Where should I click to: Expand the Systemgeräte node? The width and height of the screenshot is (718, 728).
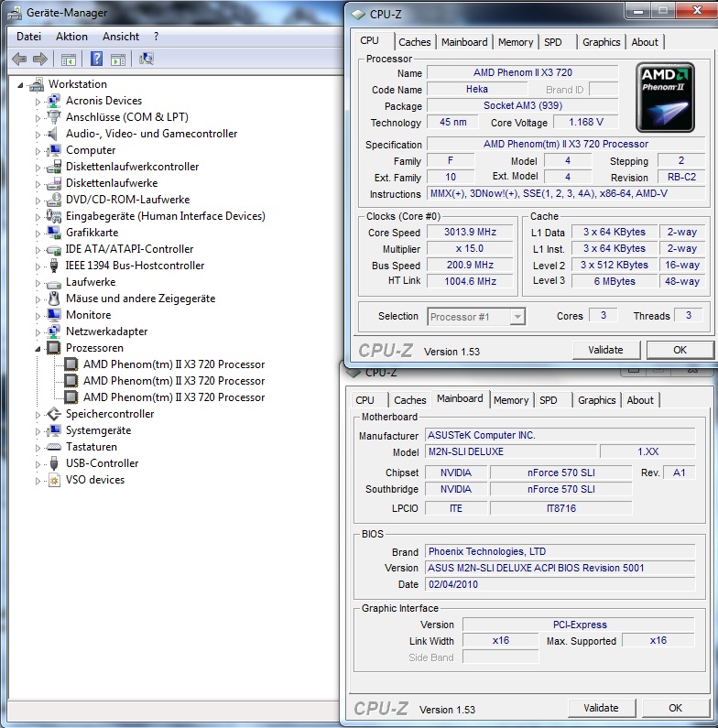point(38,431)
